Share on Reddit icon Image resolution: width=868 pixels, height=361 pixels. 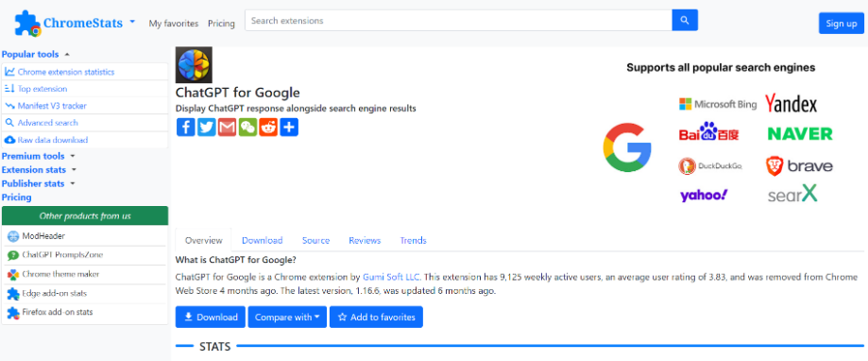tap(268, 127)
